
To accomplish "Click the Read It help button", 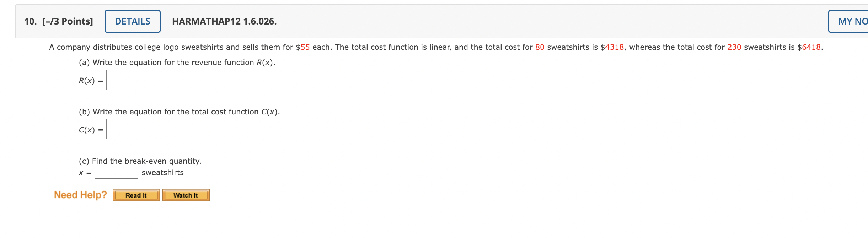I will (x=136, y=195).
